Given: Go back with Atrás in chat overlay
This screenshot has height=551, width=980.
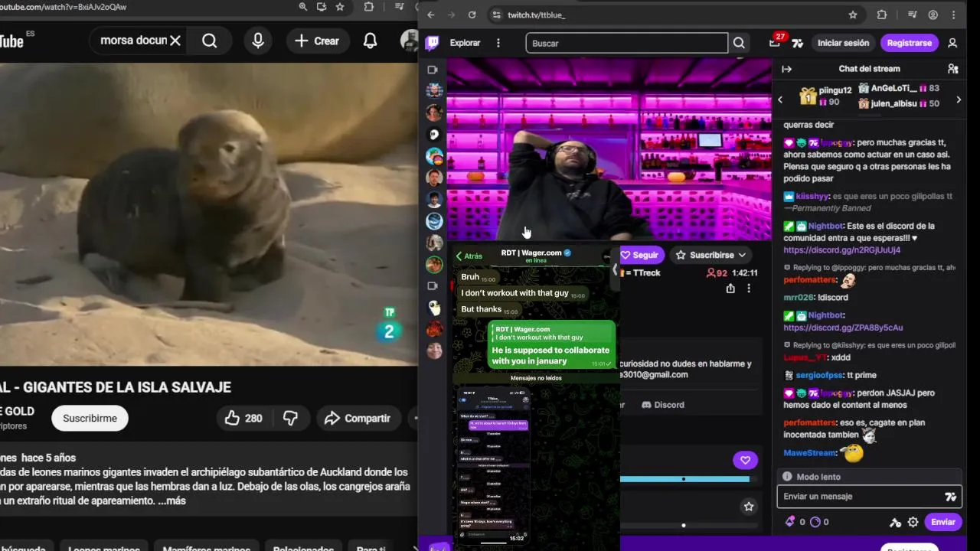Looking at the screenshot, I should (x=469, y=256).
